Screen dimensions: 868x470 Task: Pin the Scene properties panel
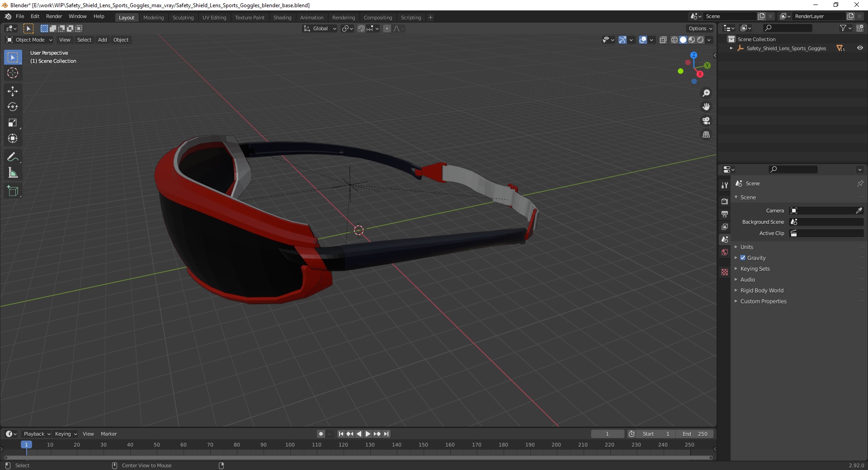(x=860, y=183)
